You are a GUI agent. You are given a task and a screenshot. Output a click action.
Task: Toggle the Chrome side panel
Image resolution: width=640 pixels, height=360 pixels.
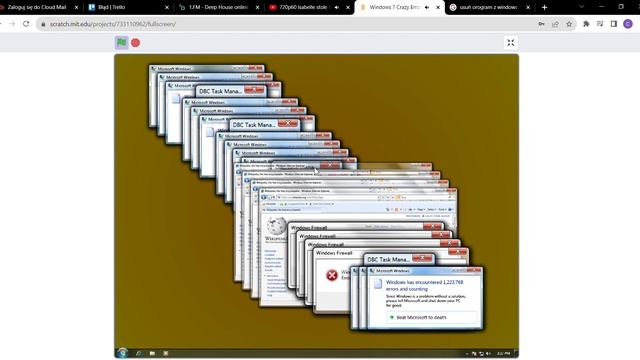pyautogui.click(x=613, y=24)
